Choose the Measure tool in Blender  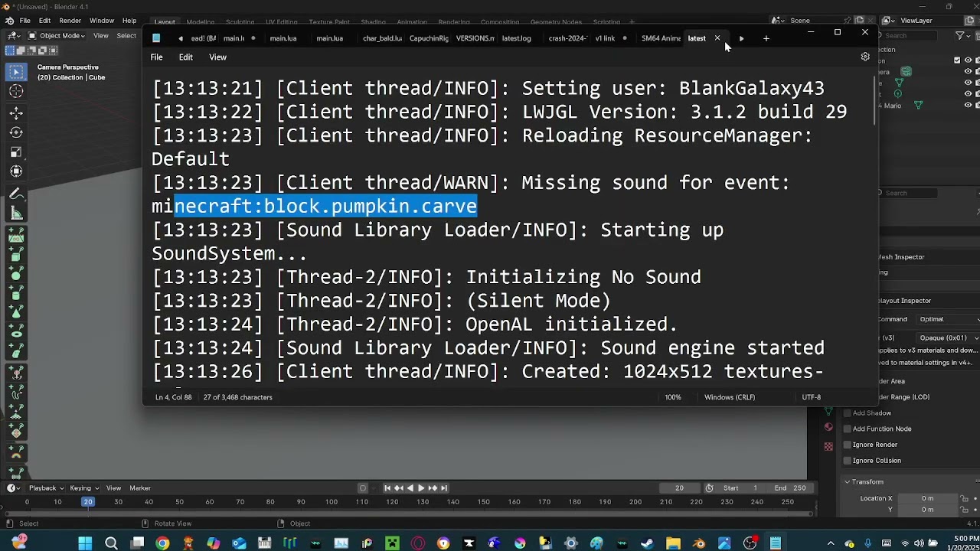(16, 214)
